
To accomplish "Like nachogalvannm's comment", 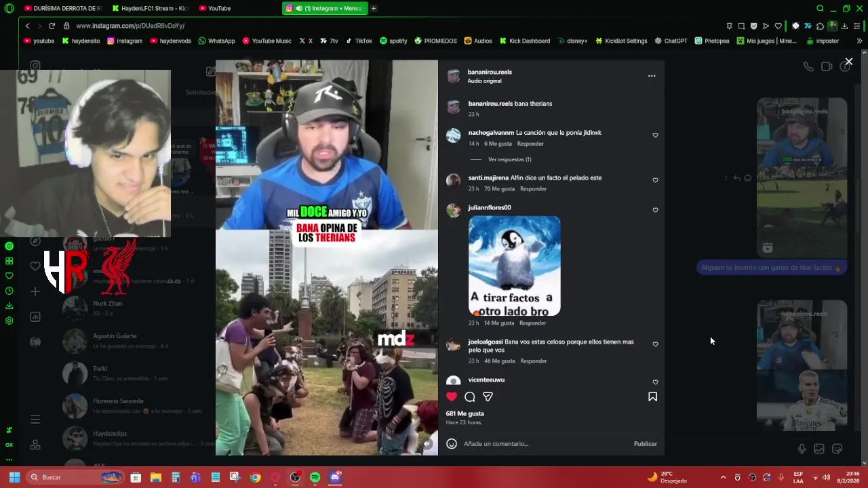I will (x=655, y=135).
